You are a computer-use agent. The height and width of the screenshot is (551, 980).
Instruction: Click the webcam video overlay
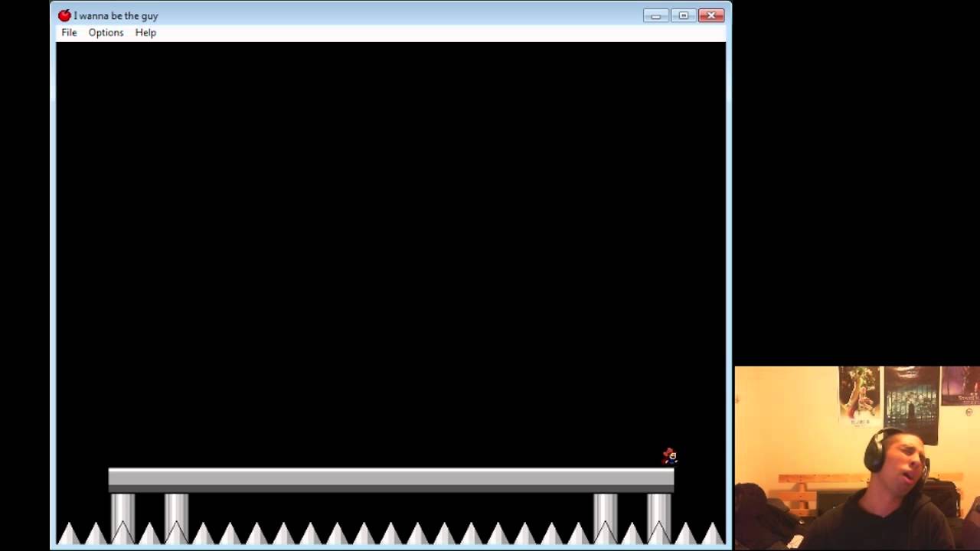click(x=857, y=458)
